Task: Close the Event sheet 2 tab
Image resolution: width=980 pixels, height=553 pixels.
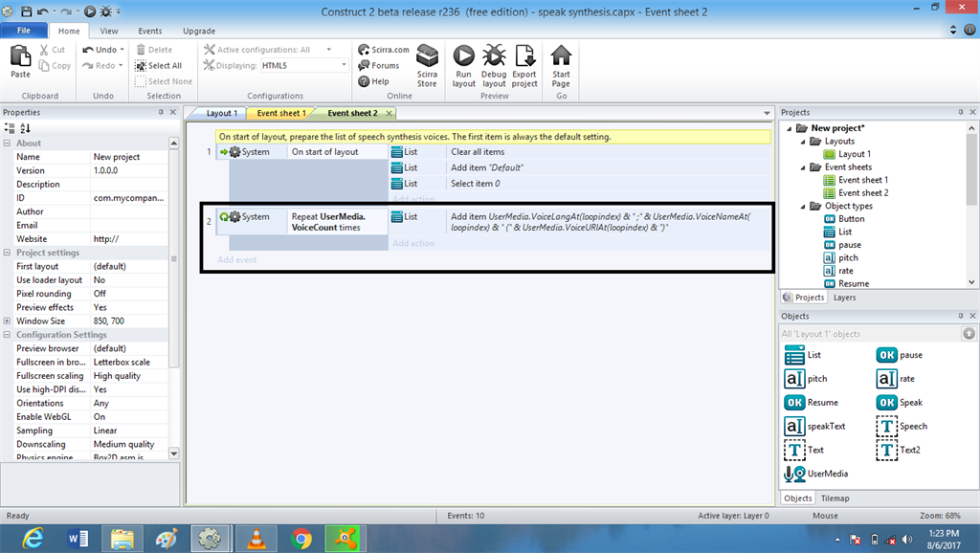Action: coord(389,113)
